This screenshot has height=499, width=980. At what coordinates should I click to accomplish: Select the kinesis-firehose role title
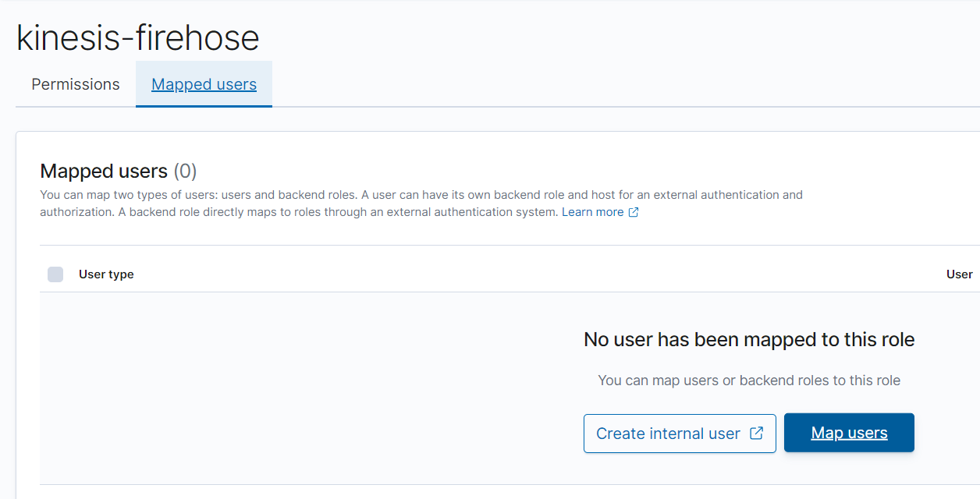(x=138, y=37)
